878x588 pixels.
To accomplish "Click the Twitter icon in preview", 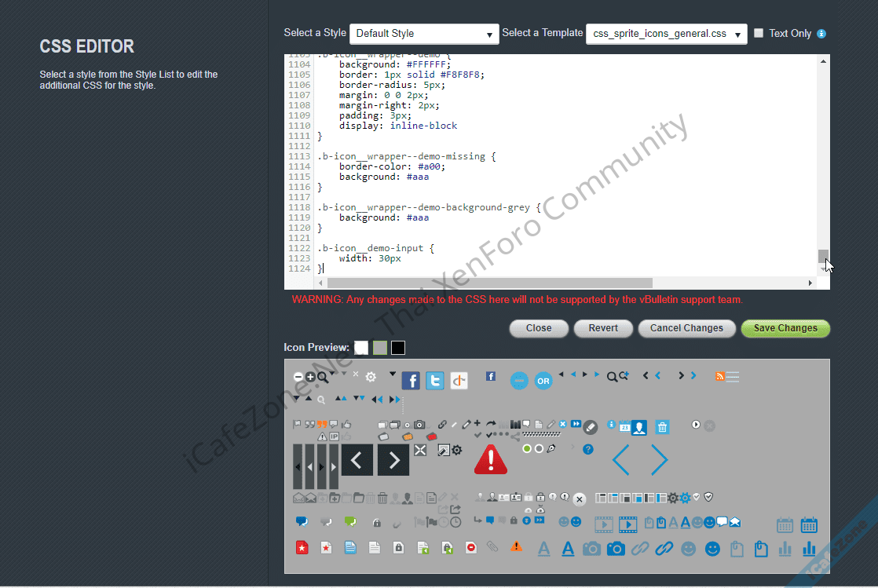I will [435, 381].
